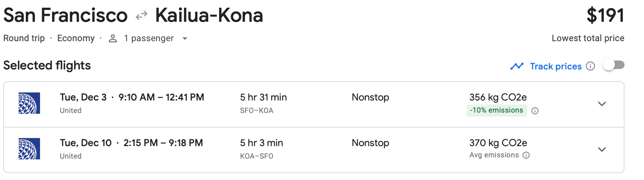The image size is (644, 180).
Task: Open the 1 passenger dropdown arrow
Action: click(x=185, y=39)
